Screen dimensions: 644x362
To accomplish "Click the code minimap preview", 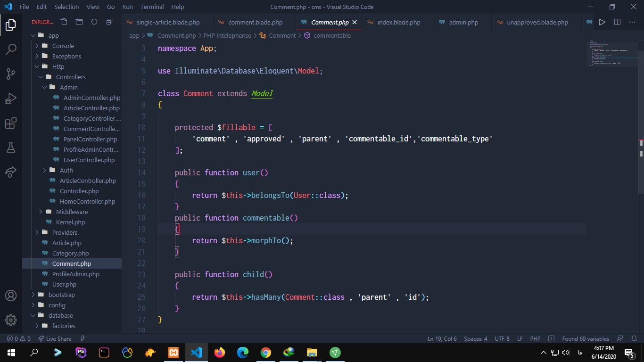I will tap(613, 53).
